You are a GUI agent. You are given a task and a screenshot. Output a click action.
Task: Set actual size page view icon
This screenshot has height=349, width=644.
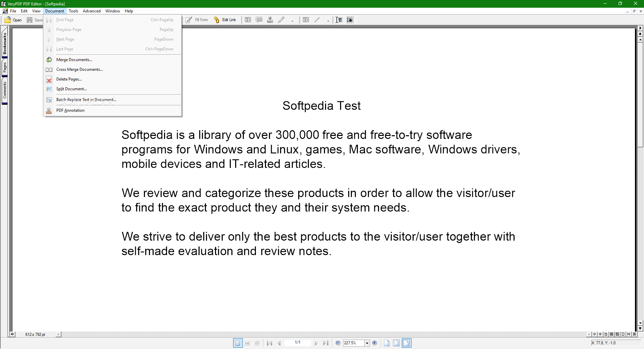tap(387, 343)
